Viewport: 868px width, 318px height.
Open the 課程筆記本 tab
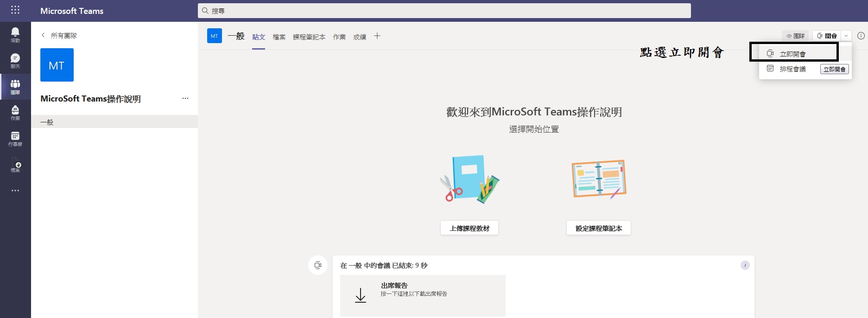click(x=309, y=37)
